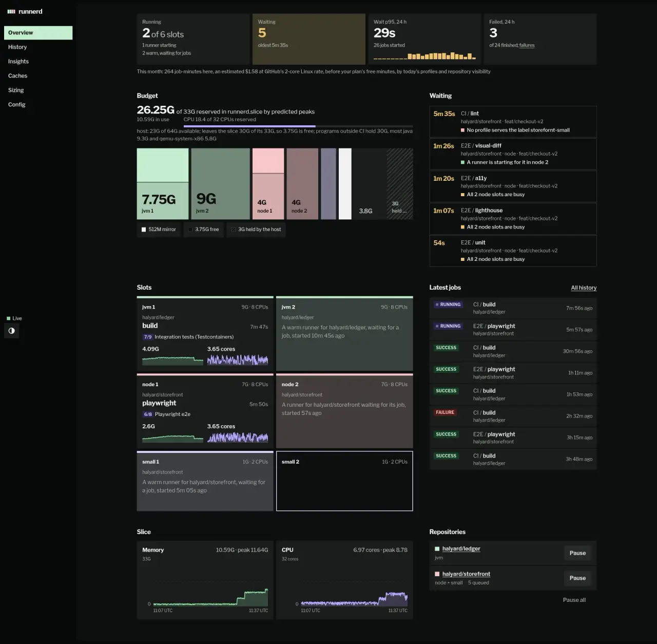Pause the halyard/storefront repository
Viewport: 657px width, 644px height.
point(577,578)
